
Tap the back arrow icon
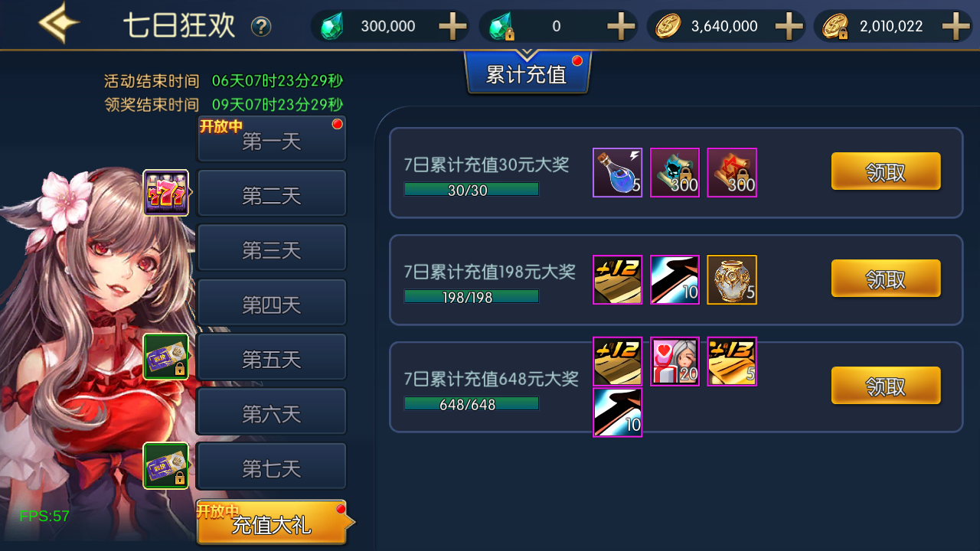(60, 24)
